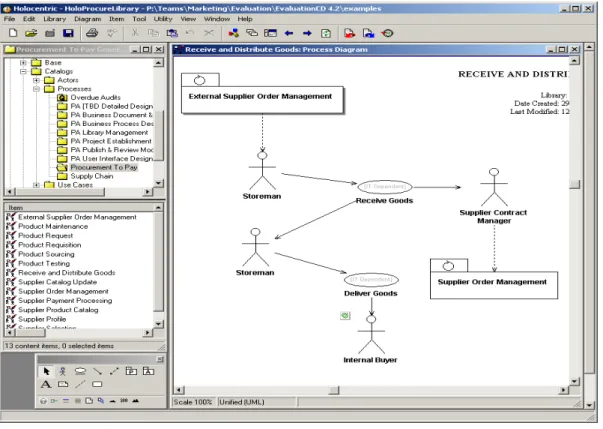Select the package box tool in palette

click(x=131, y=371)
